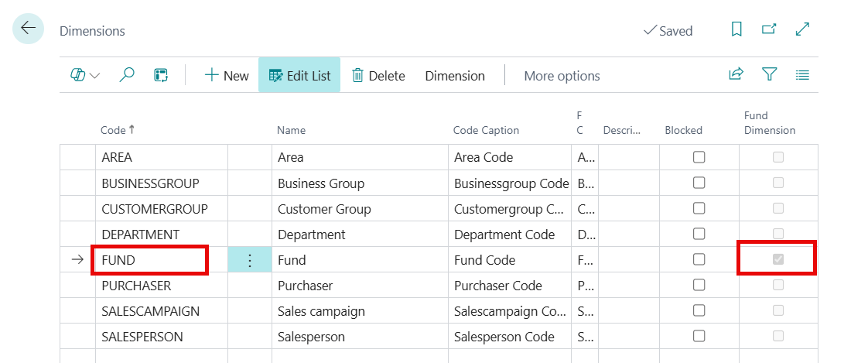Click the back arrow button
This screenshot has width=868, height=363.
[28, 29]
